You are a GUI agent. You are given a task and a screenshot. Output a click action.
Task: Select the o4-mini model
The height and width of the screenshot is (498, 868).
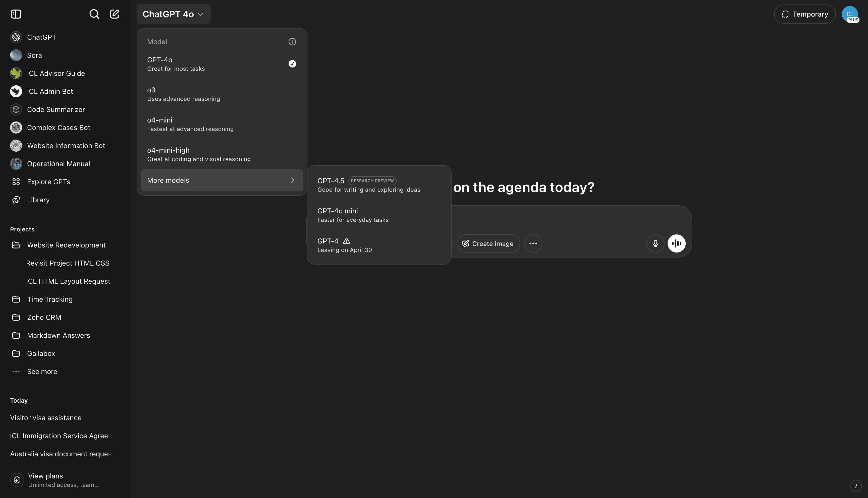[x=222, y=124]
